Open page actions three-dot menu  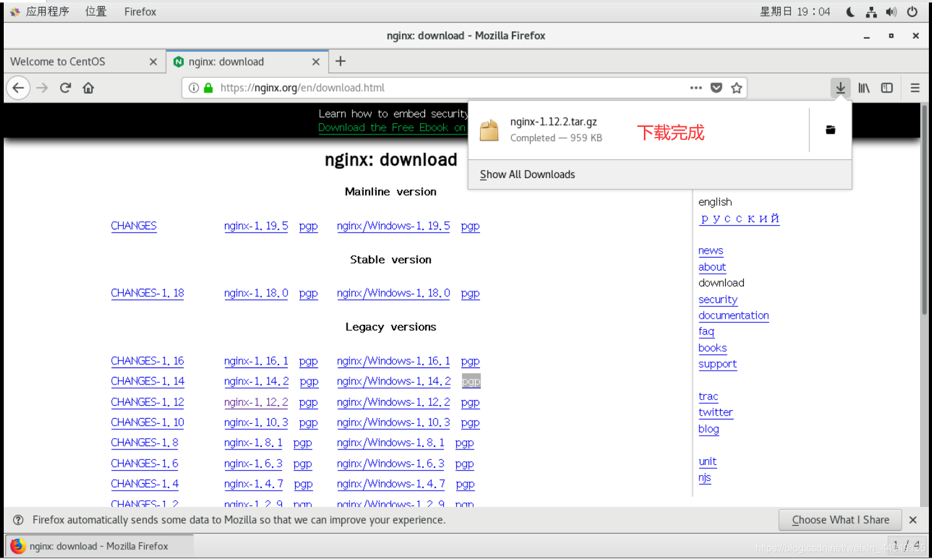pyautogui.click(x=696, y=87)
